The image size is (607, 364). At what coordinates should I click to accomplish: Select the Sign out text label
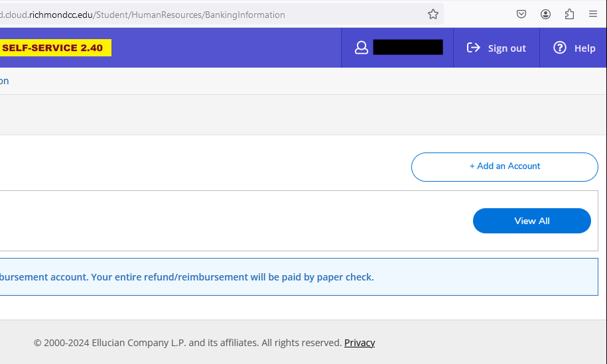point(507,48)
